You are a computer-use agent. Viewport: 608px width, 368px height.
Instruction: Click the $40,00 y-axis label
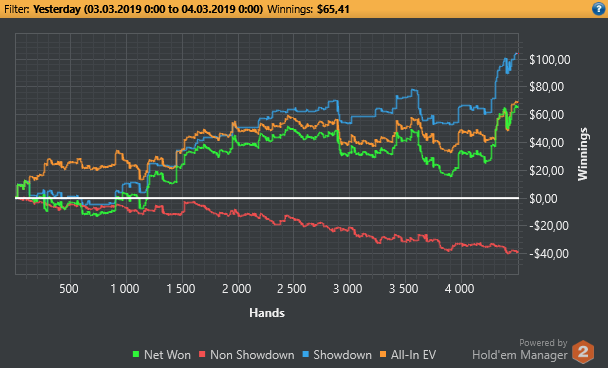[x=547, y=143]
